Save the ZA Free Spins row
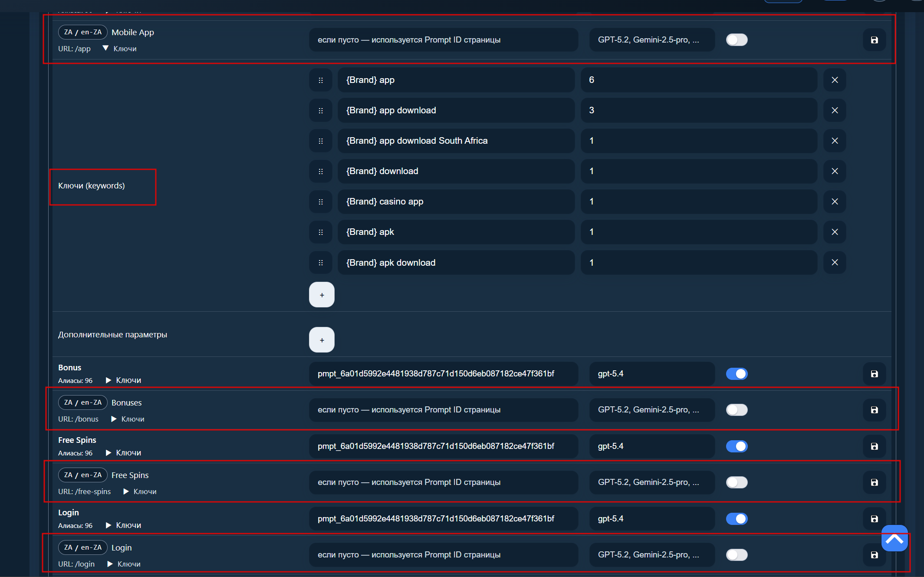This screenshot has height=577, width=924. click(x=874, y=482)
